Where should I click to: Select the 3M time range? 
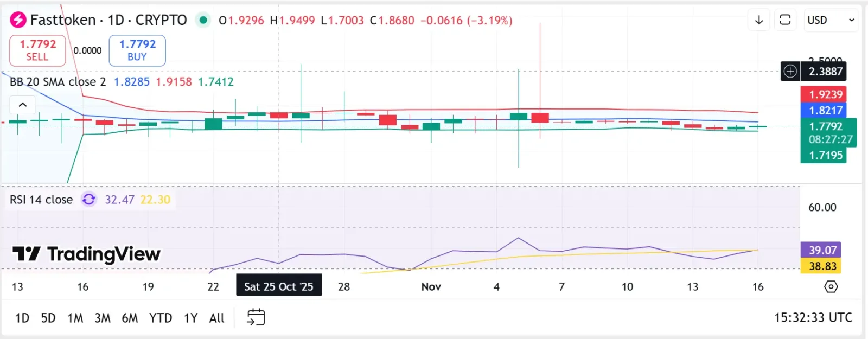pos(103,318)
